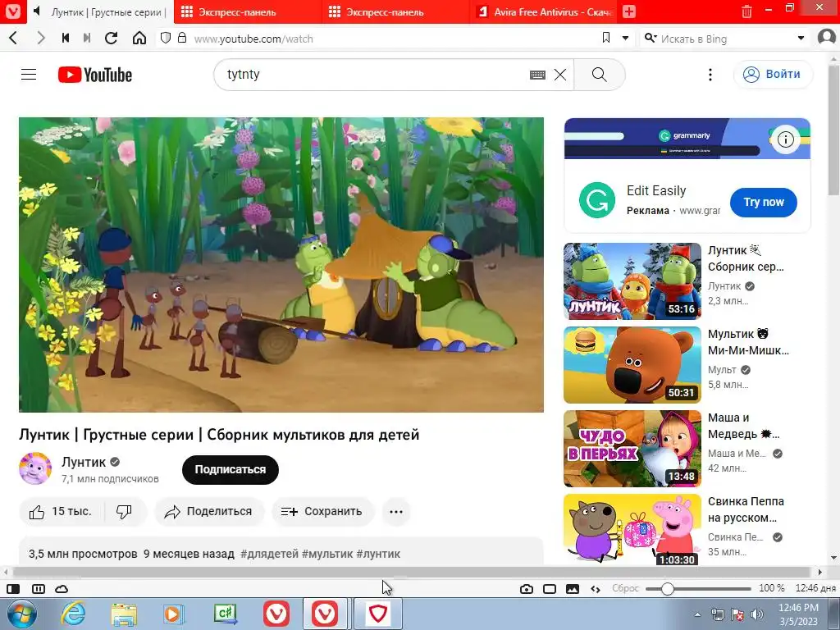Image resolution: width=840 pixels, height=630 pixels.
Task: Open Vivaldi sync cloud icon
Action: [x=62, y=589]
